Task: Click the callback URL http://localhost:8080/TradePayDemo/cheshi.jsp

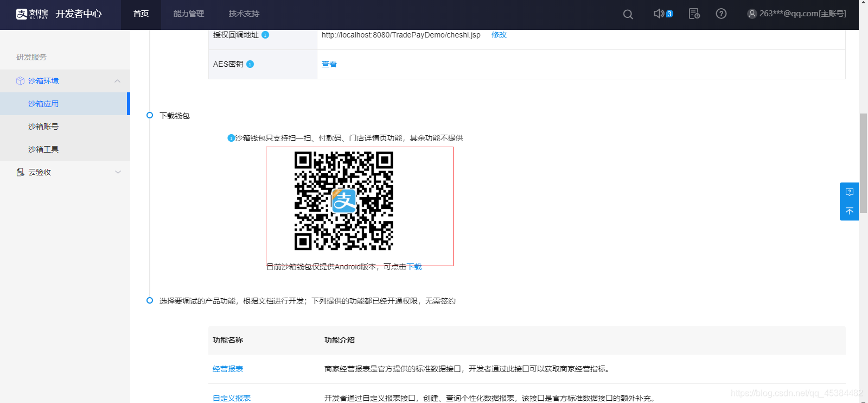Action: 401,35
